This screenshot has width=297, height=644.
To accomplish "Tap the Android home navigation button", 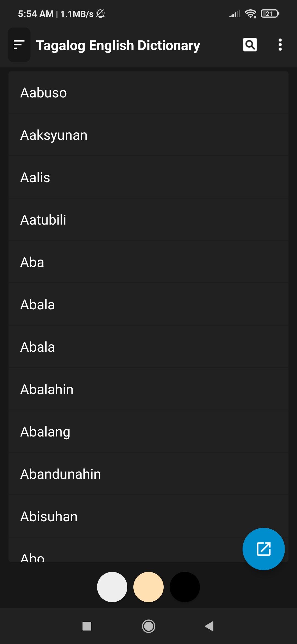I will click(x=148, y=626).
